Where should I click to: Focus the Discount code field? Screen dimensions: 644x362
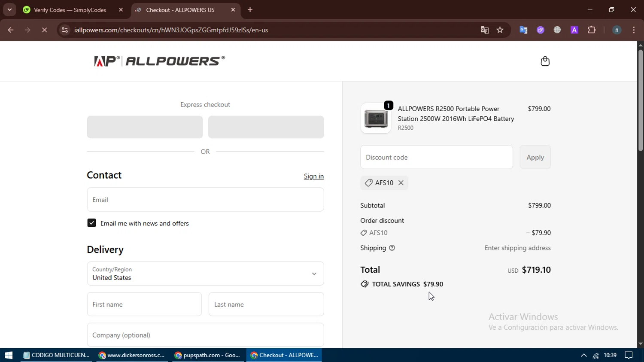tap(437, 157)
